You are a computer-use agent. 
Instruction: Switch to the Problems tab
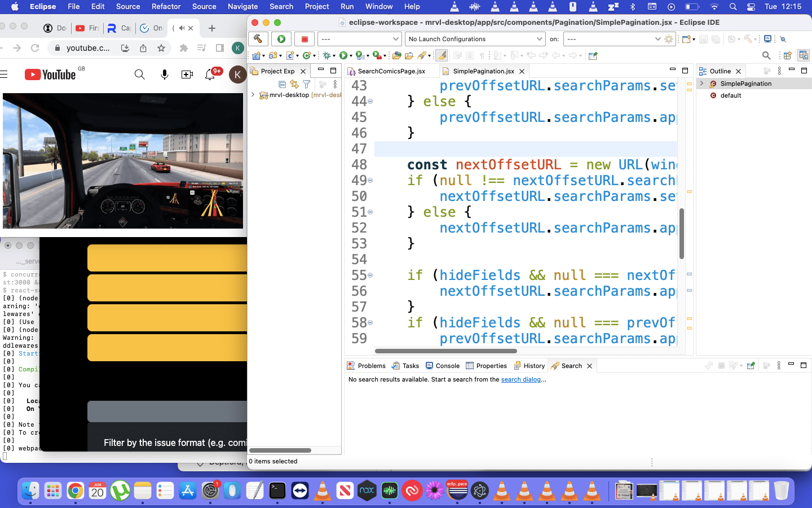[x=367, y=366]
